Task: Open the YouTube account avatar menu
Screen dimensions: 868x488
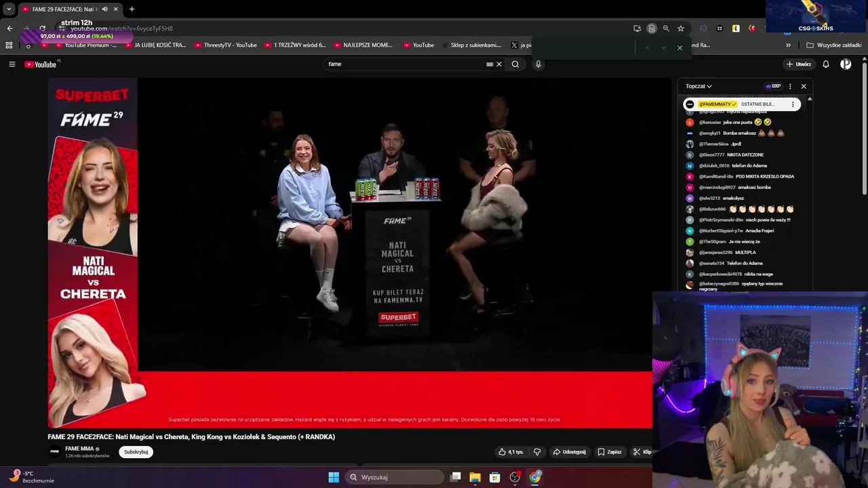Action: 846,64
